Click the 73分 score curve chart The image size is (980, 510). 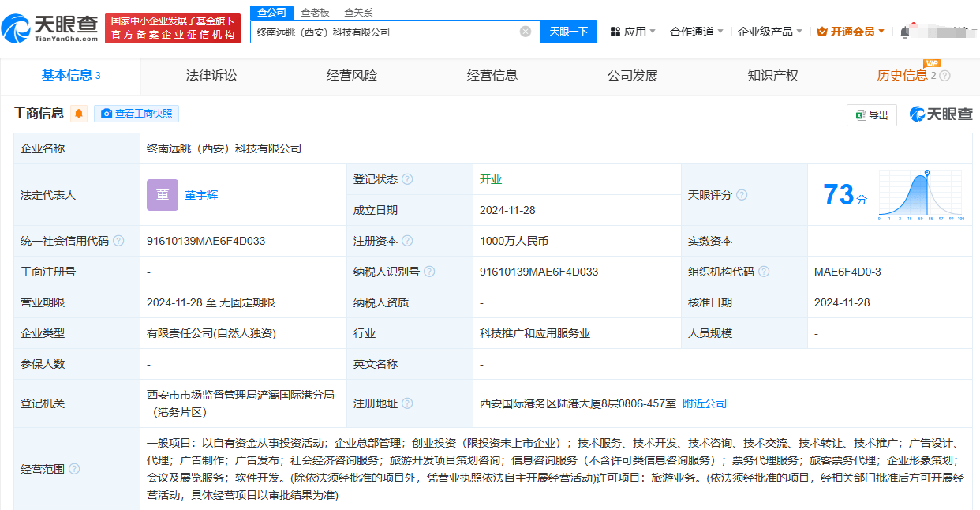[x=920, y=192]
